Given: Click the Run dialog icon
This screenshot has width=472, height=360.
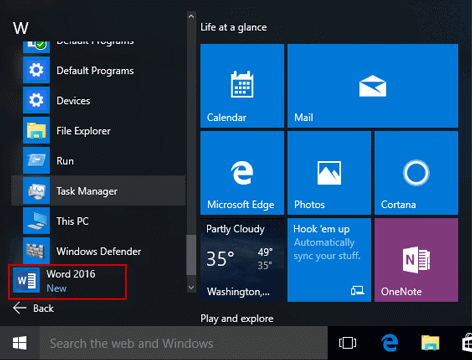Looking at the screenshot, I should click(36, 161).
